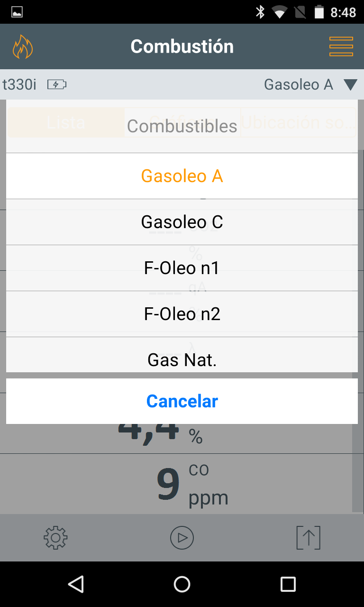
Task: Tap the Gasoleo A fuel label in header
Action: point(298,85)
